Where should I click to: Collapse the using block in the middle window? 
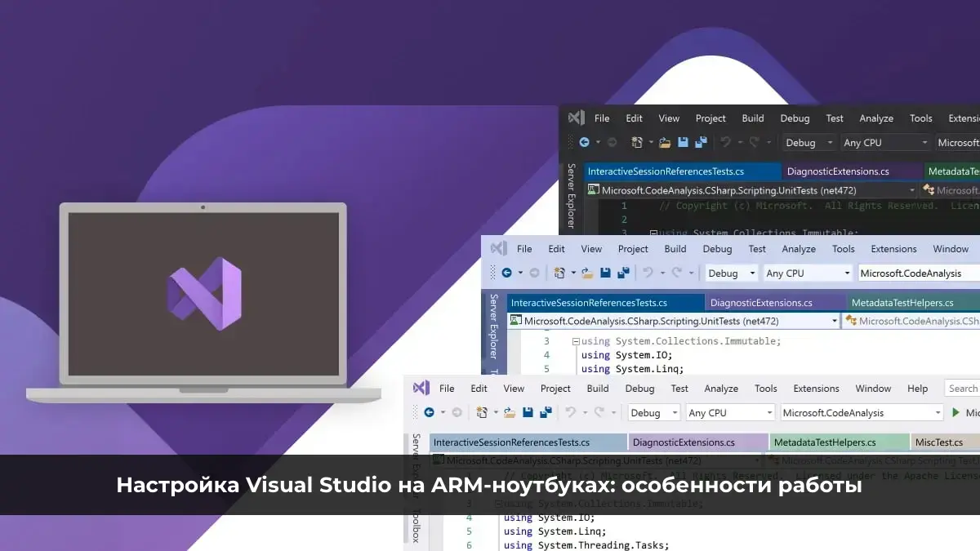coord(576,341)
